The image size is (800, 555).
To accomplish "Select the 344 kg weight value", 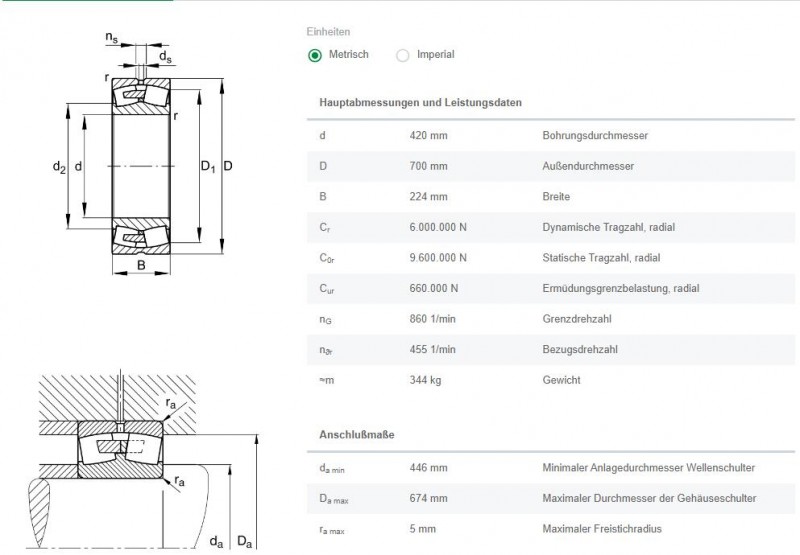I will pyautogui.click(x=425, y=381).
